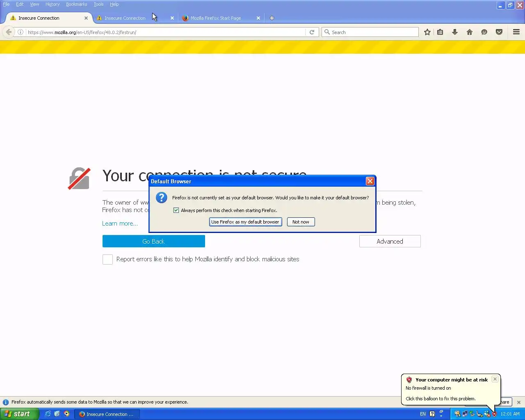This screenshot has height=420, width=525.
Task: Click the EN language indicator
Action: [423, 414]
